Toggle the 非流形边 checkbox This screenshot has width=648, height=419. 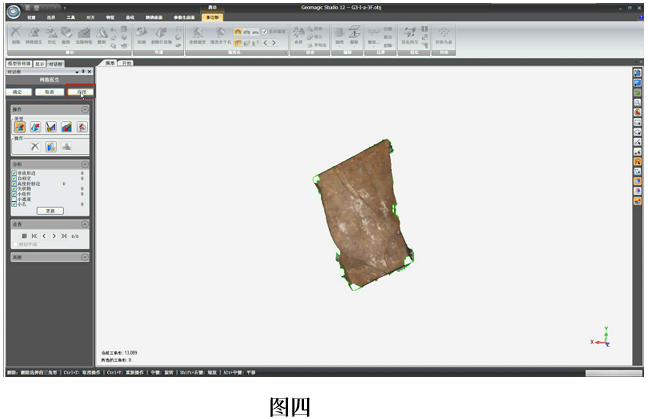coord(14,173)
